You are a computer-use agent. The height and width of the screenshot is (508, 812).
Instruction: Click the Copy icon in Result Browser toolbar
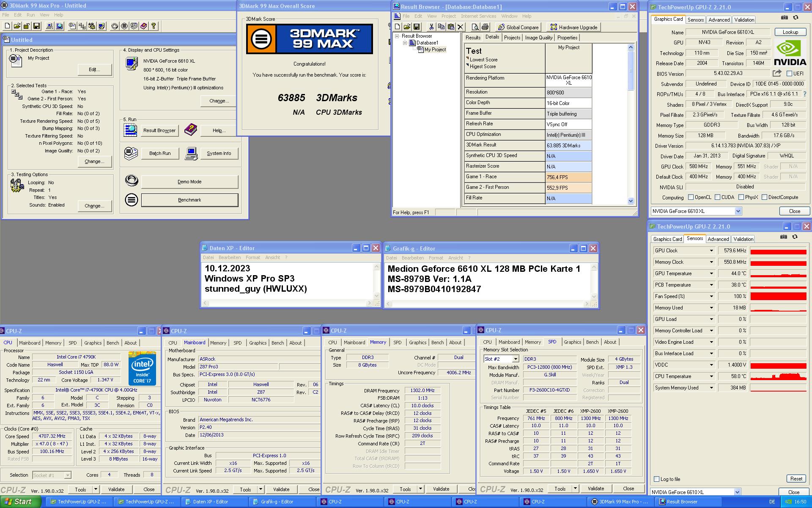tap(441, 27)
